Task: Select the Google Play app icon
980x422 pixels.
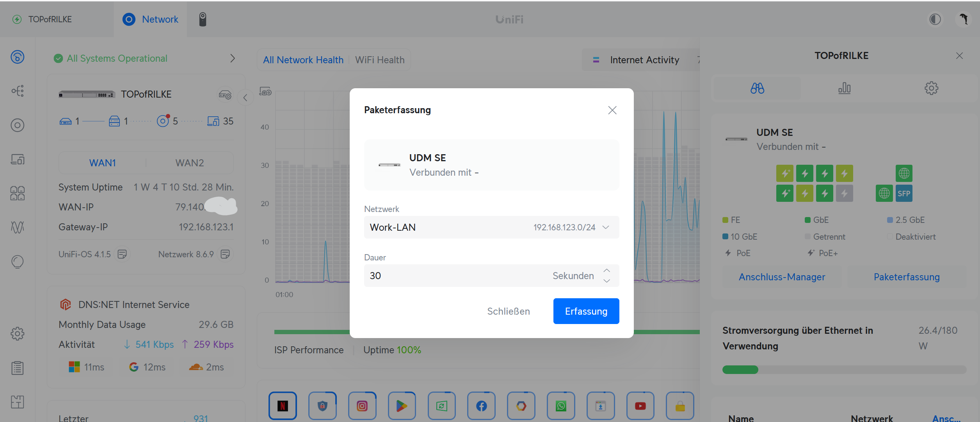Action: point(402,406)
